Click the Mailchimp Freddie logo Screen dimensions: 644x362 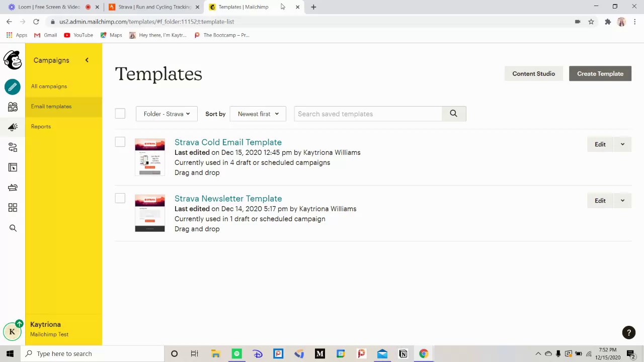tap(13, 60)
